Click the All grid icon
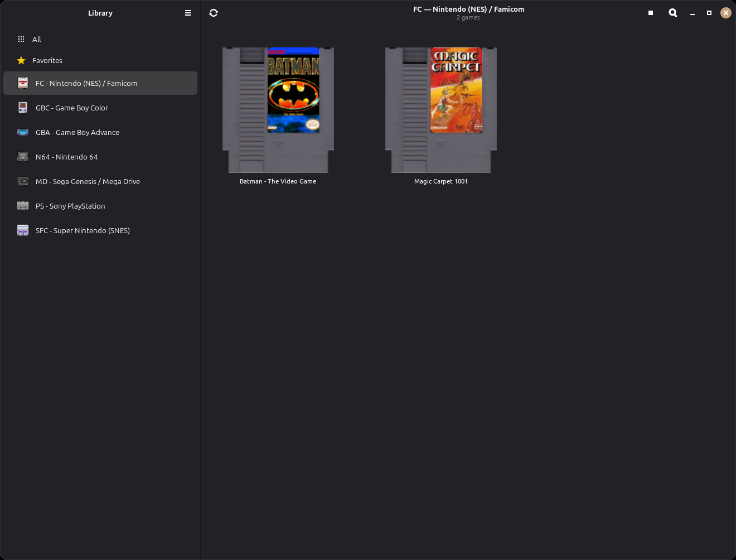The image size is (736, 560). [21, 39]
